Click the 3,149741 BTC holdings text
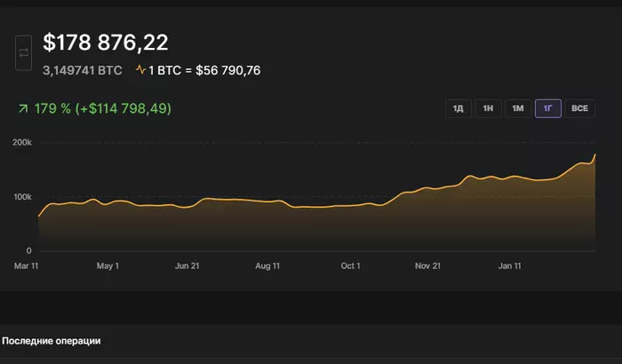Screen dimensions: 622x364 tap(83, 70)
